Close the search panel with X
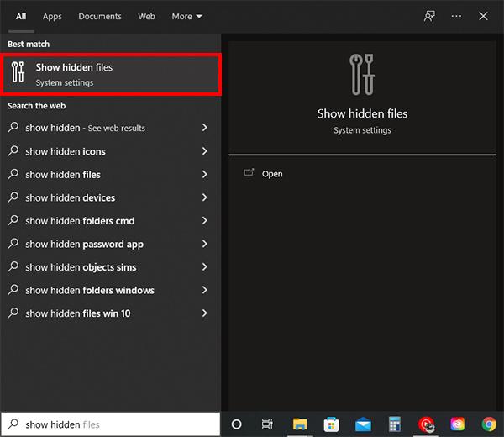Image resolution: width=504 pixels, height=437 pixels. coord(483,16)
